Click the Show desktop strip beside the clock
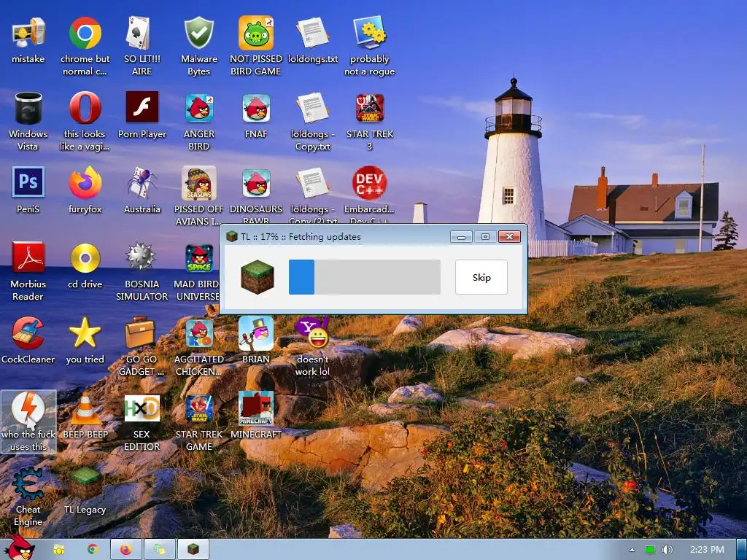 741,550
